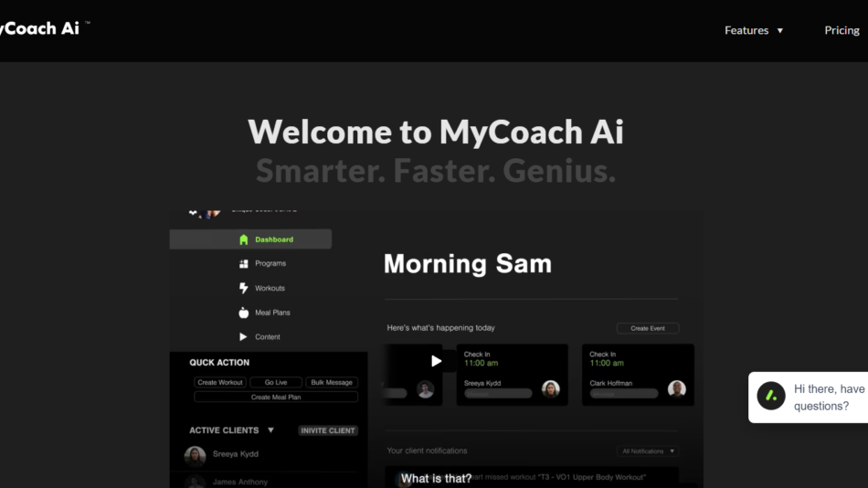This screenshot has width=868, height=488.
Task: Click the Sreeya Kydd 11:00 am check-in time
Action: (x=481, y=364)
